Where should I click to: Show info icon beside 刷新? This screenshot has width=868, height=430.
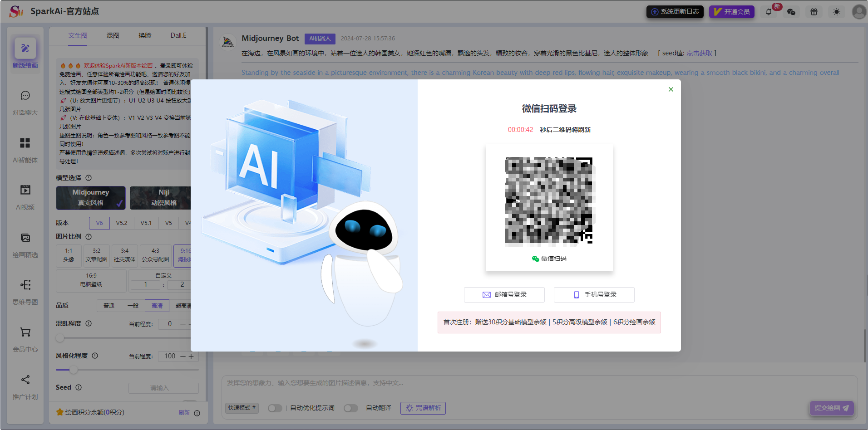tap(197, 413)
